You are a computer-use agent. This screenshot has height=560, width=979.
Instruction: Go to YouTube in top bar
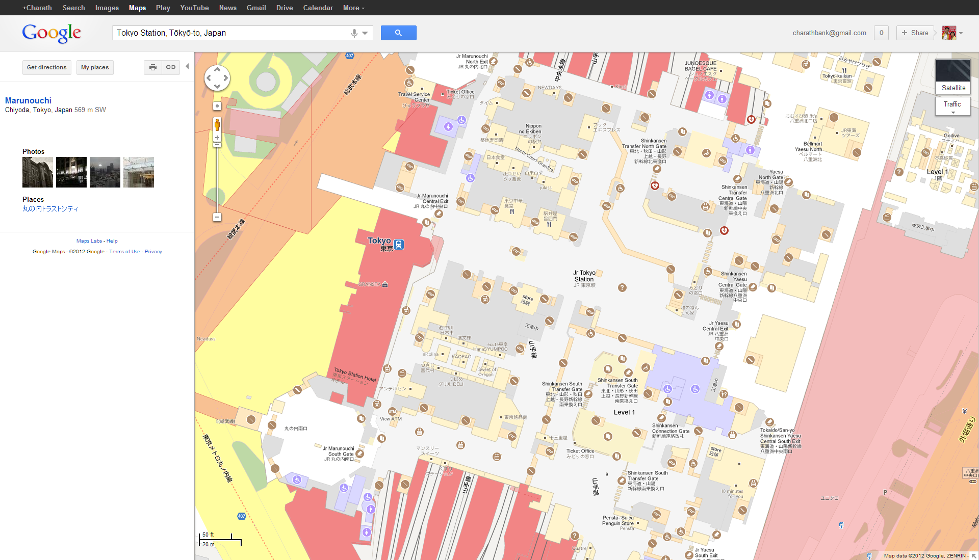[x=194, y=8]
